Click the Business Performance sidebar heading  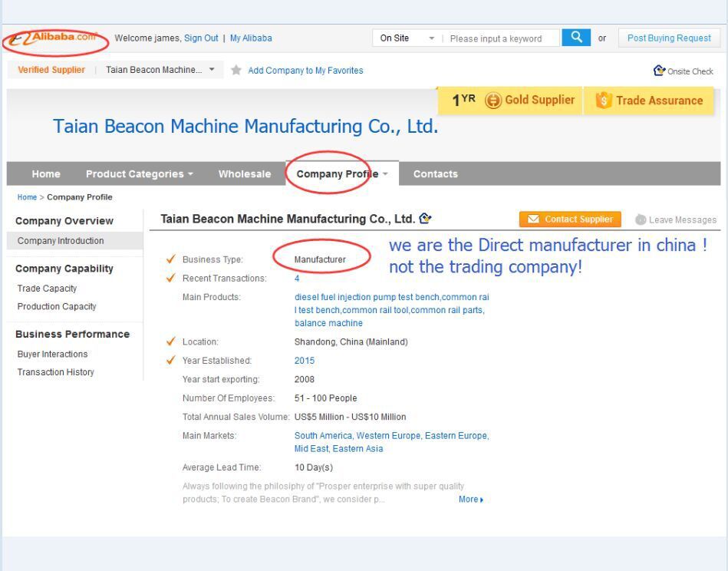tap(72, 334)
